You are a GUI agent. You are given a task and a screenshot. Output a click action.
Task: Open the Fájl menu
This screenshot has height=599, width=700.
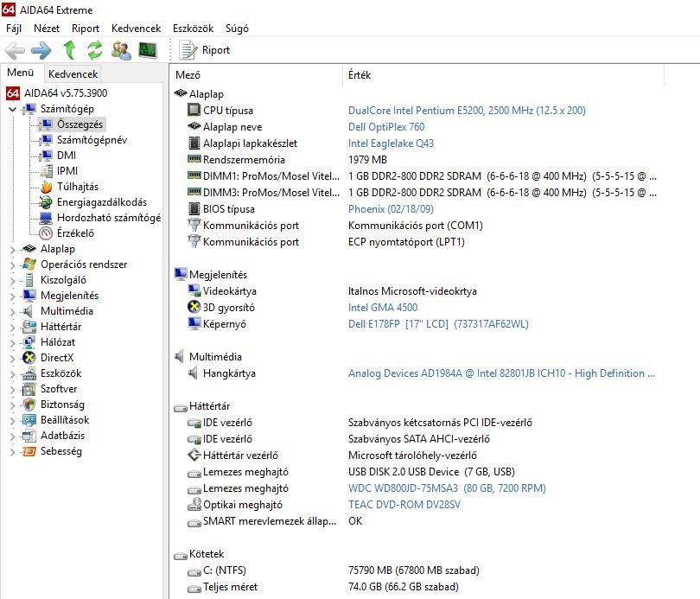(x=14, y=29)
